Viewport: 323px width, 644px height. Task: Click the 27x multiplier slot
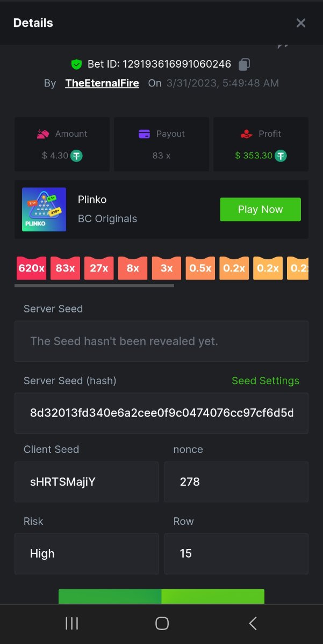[99, 268]
